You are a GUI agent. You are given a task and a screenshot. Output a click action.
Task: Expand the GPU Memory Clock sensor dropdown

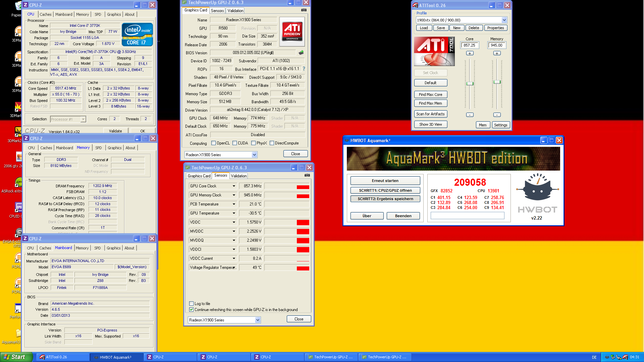click(234, 195)
